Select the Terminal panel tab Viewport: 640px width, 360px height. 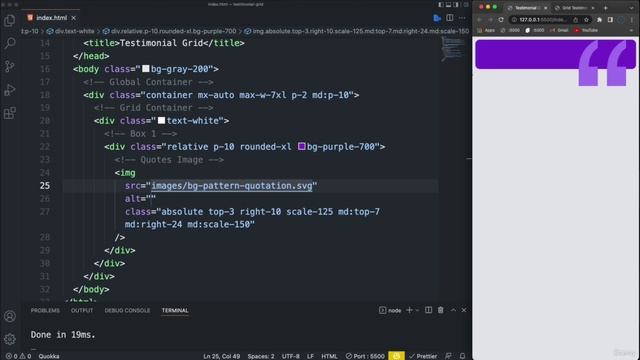[175, 311]
